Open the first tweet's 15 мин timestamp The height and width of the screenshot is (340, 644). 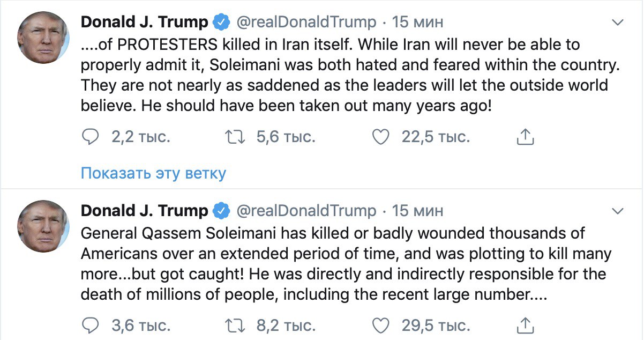[x=418, y=23]
